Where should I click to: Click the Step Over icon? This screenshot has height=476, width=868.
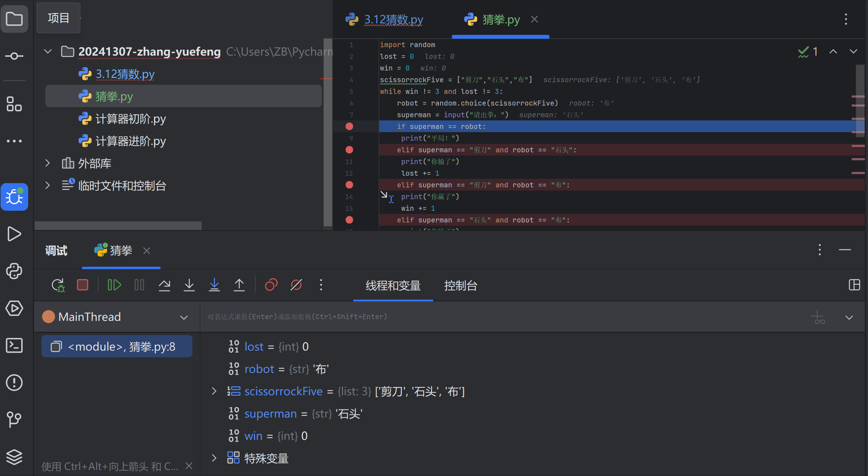point(164,285)
